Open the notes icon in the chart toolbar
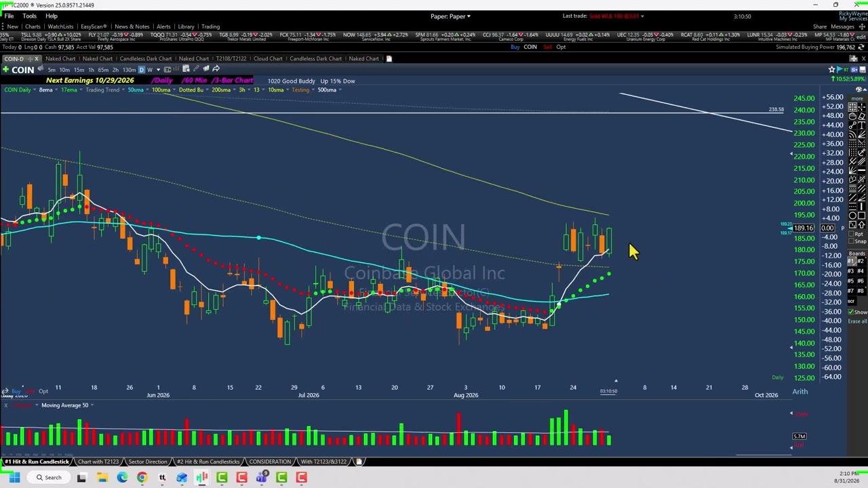 (186, 68)
